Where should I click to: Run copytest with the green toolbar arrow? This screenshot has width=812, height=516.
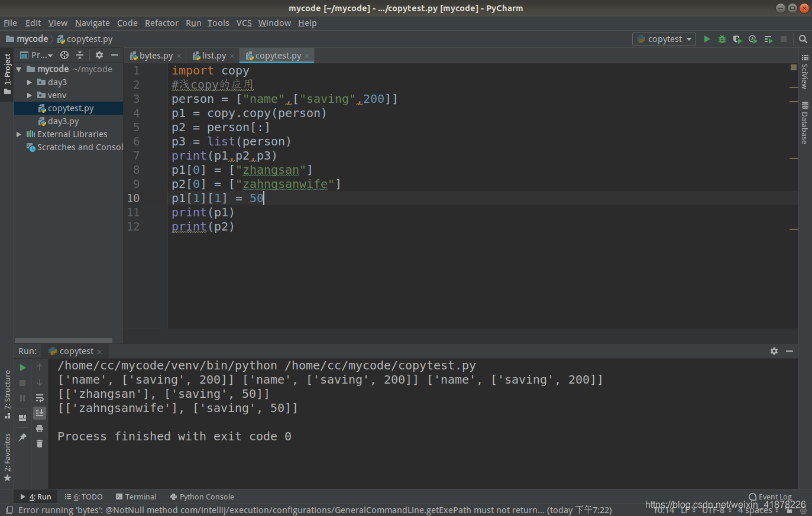[x=707, y=39]
